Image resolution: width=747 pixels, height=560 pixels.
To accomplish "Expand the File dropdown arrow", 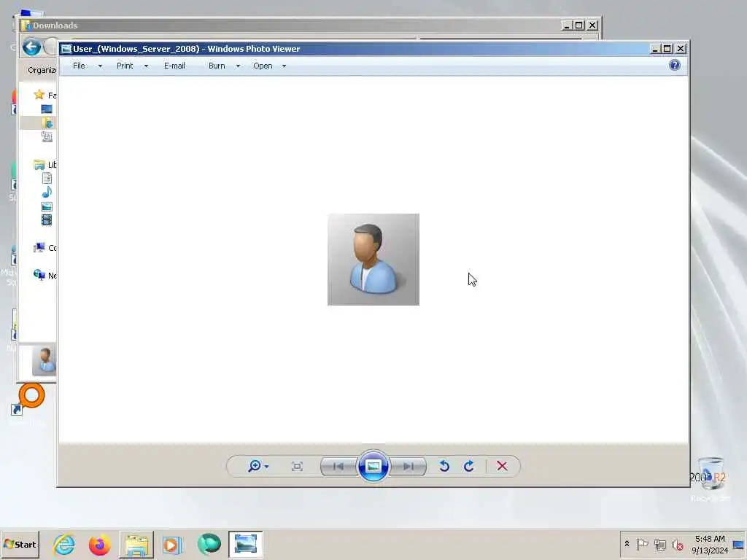I will pos(100,66).
